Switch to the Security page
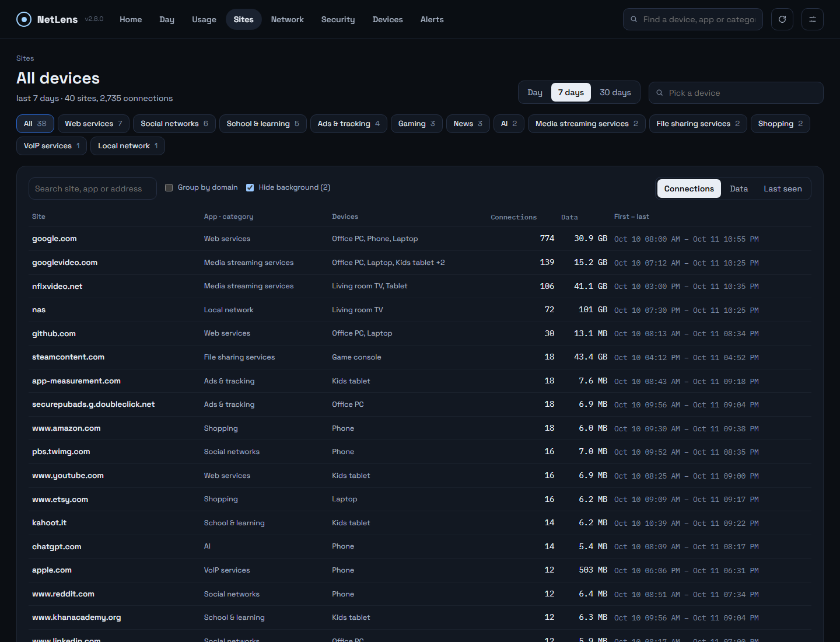Screen dimensions: 840x642 338,19
